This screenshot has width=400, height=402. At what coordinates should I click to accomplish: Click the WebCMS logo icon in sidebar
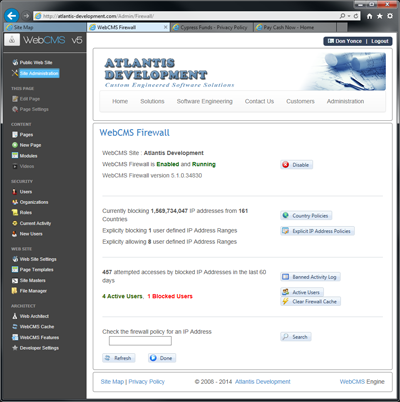[x=12, y=40]
